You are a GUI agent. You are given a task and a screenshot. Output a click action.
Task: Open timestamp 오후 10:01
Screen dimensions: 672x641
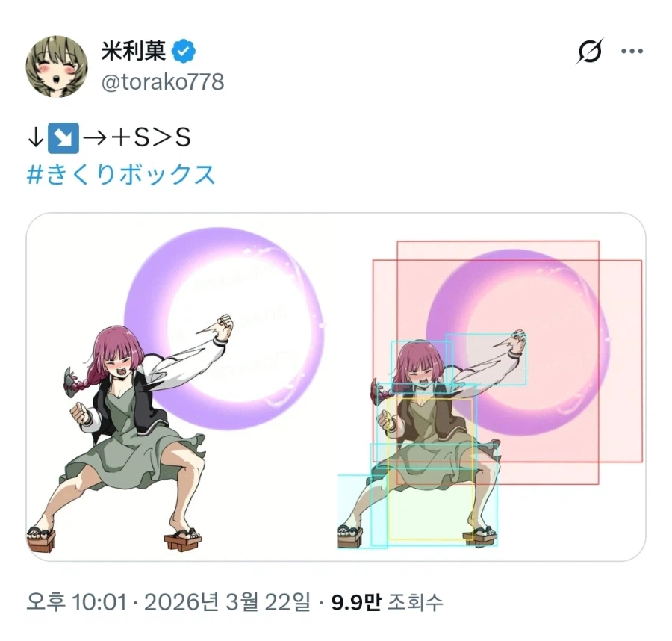tap(77, 601)
